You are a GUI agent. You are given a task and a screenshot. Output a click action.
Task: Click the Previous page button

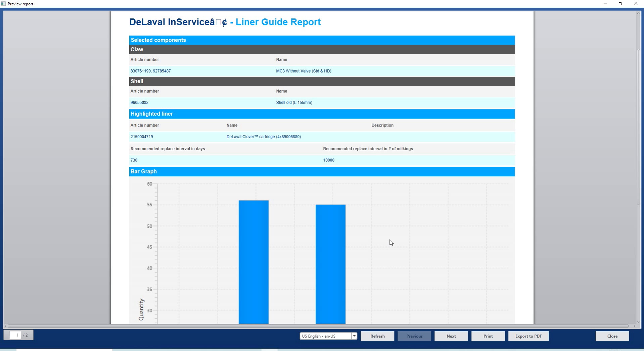pos(414,336)
